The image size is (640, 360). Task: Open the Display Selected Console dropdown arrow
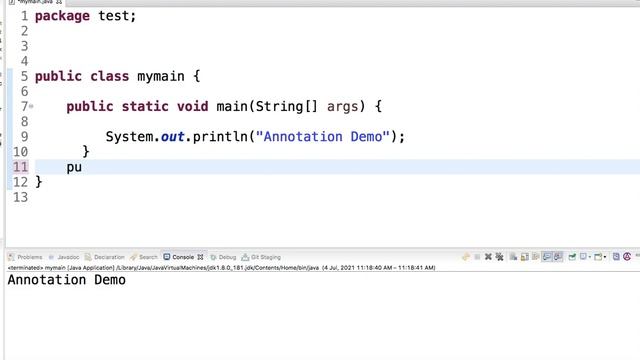pyautogui.click(x=590, y=257)
